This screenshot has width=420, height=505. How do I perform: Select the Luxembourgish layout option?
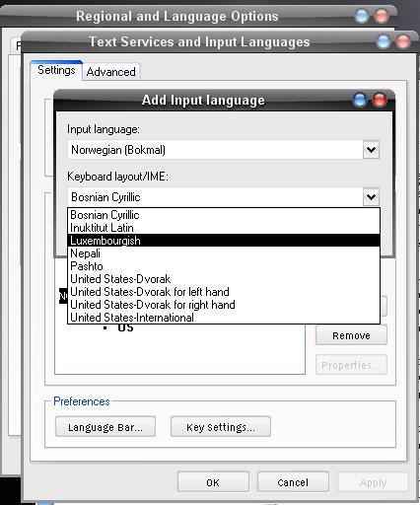(x=224, y=241)
